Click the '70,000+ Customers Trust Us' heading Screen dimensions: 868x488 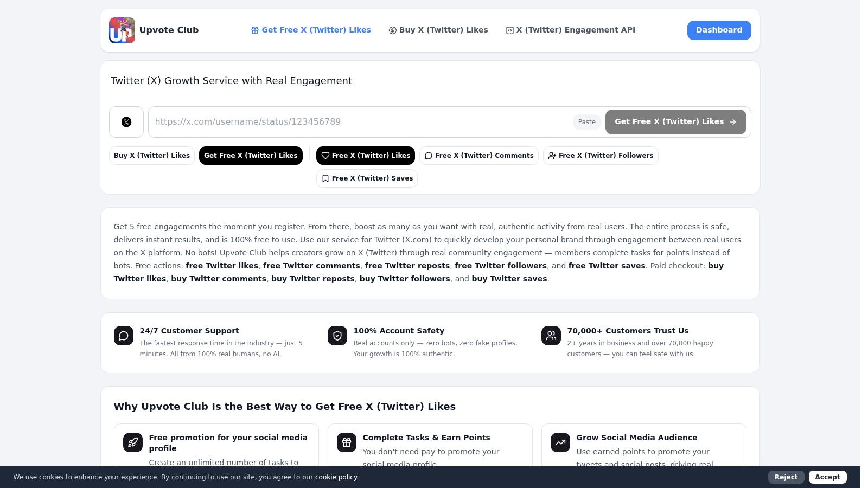click(x=628, y=331)
